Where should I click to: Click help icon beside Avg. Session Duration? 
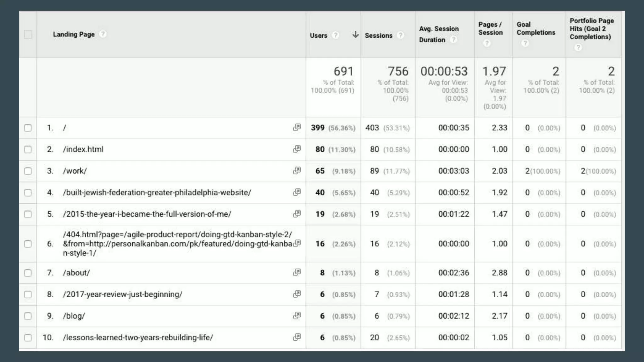click(x=453, y=40)
